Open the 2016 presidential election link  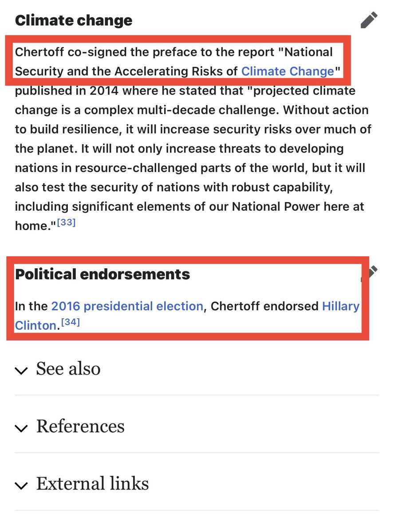point(127,306)
